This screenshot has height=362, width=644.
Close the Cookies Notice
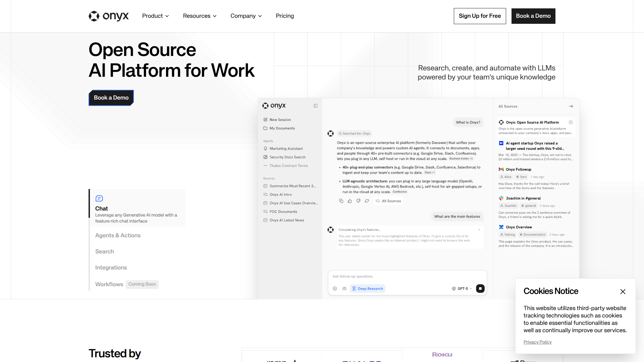point(623,292)
